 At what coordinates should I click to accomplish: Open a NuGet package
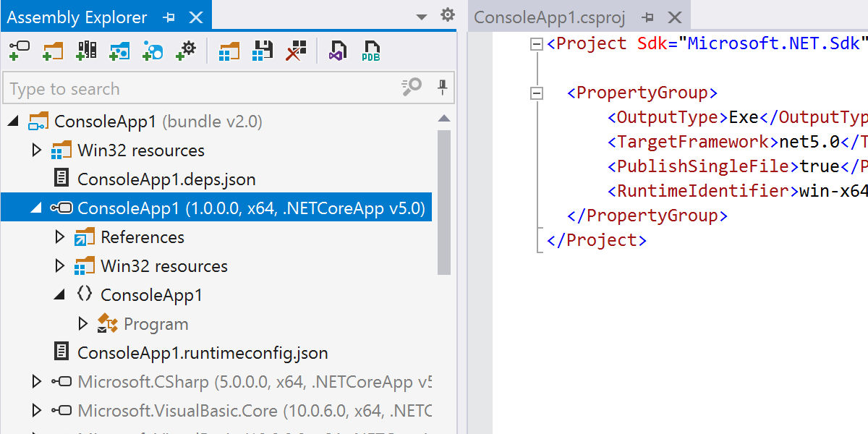[x=119, y=51]
